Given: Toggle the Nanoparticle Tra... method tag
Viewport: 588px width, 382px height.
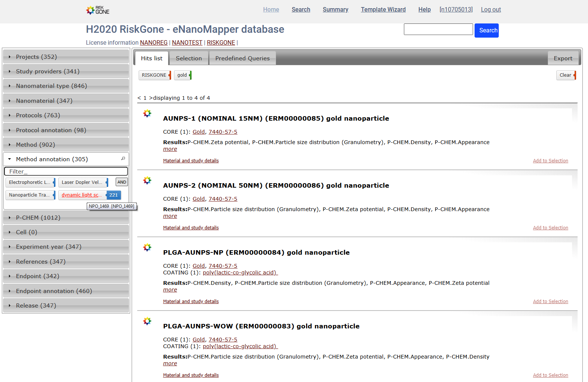Looking at the screenshot, I should tap(29, 195).
